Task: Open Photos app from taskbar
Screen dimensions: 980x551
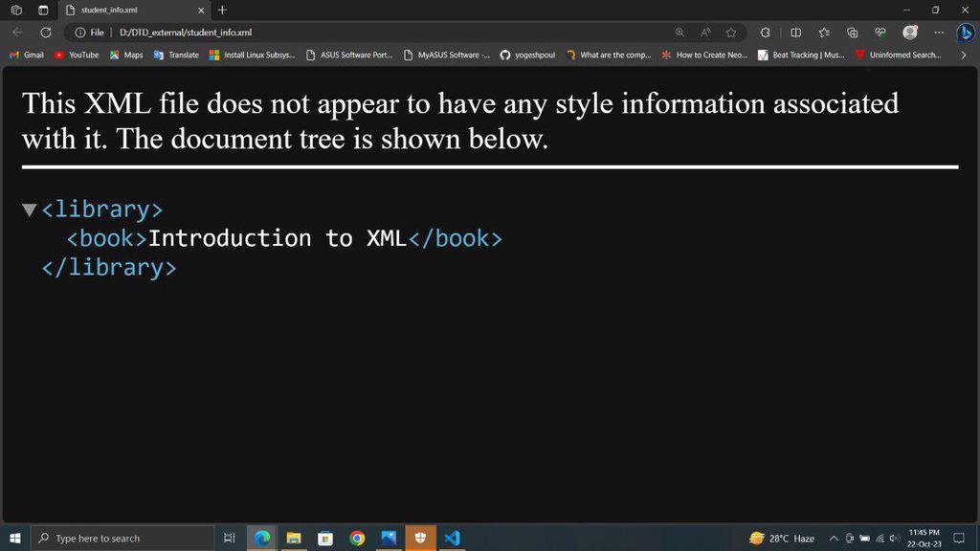Action: 389,538
